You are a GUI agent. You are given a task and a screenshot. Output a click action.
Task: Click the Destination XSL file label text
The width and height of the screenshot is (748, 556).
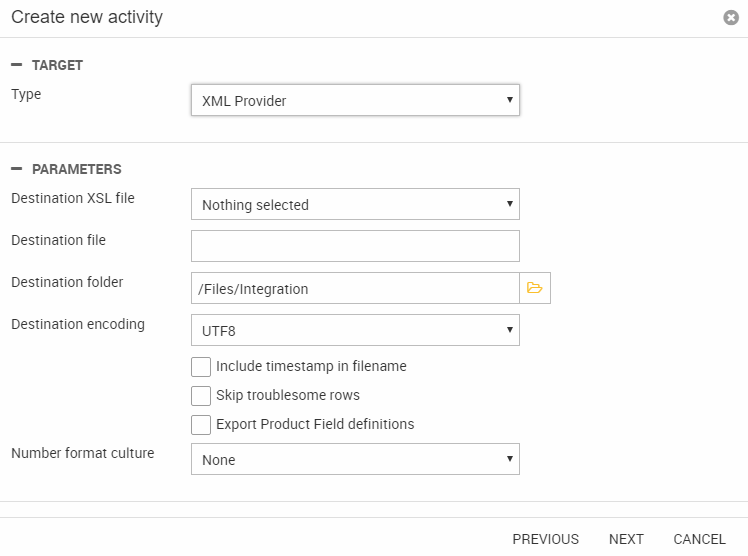72,198
